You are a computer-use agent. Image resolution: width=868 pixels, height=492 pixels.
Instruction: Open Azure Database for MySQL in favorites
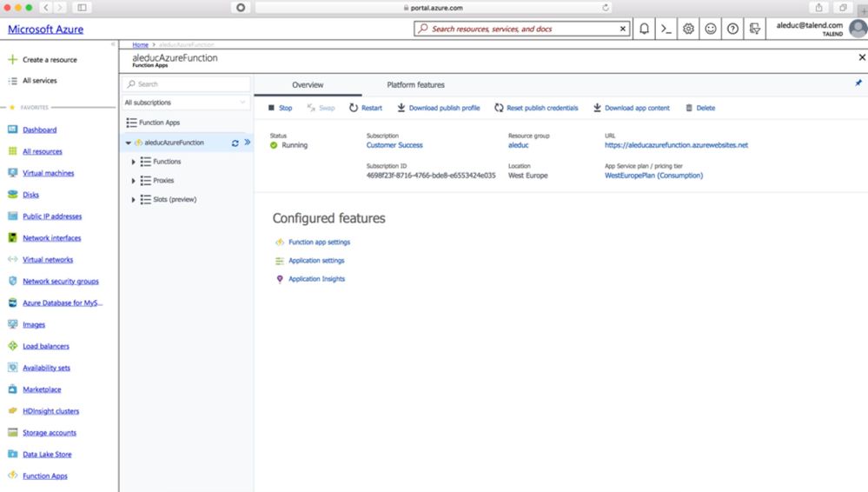[x=62, y=303]
